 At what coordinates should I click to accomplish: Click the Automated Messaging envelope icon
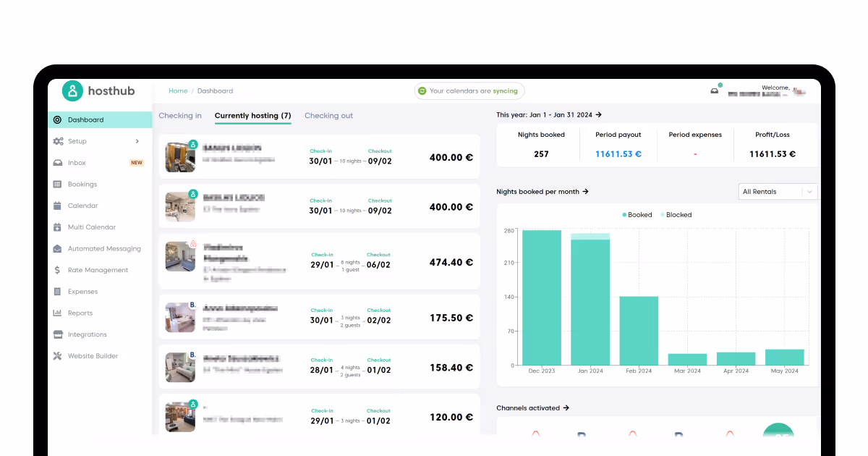pos(58,249)
